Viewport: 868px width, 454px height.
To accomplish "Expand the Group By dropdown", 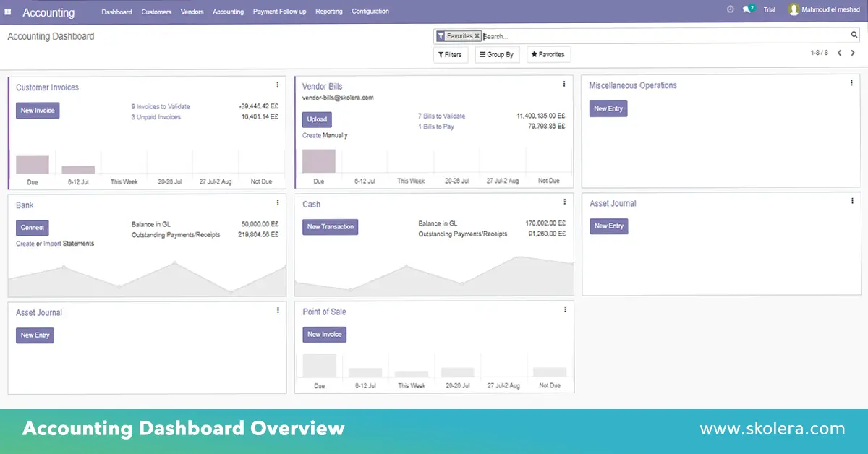I will point(496,54).
